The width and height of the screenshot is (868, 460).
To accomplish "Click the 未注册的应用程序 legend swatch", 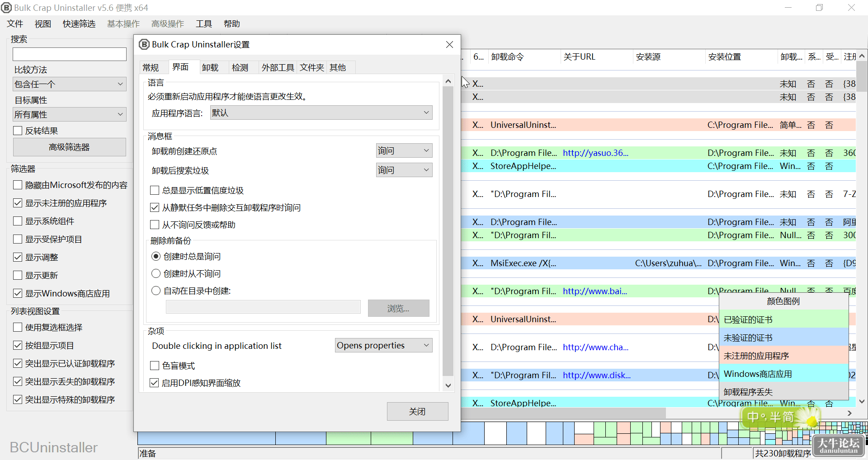I will [x=783, y=356].
